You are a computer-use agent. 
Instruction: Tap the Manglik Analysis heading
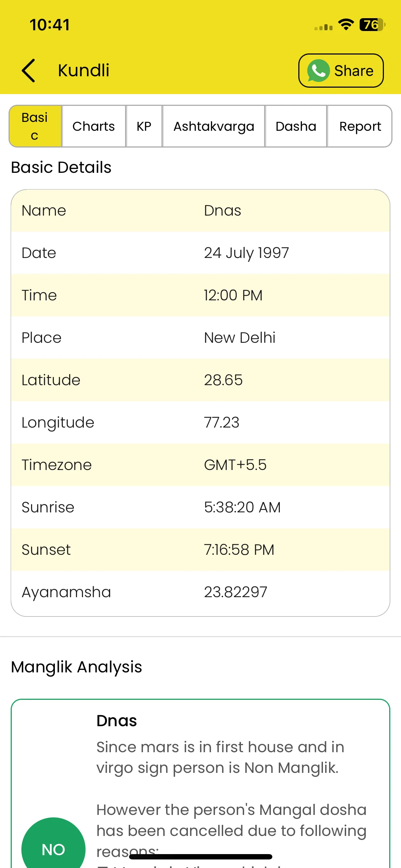[77, 667]
